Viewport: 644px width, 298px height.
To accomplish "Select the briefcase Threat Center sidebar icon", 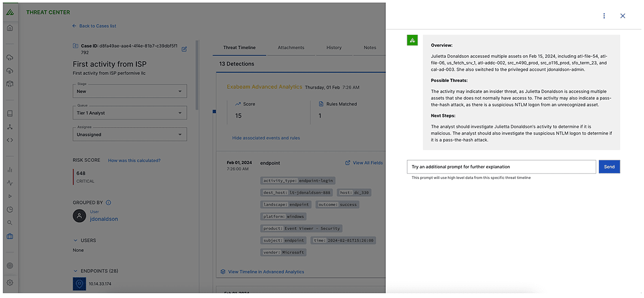I will [10, 236].
